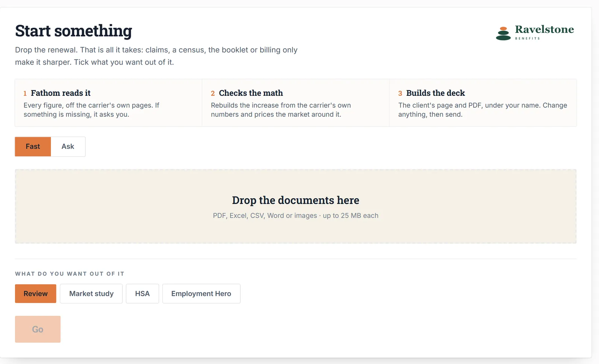Click the file types and size hint text
The width and height of the screenshot is (599, 364).
tap(296, 215)
